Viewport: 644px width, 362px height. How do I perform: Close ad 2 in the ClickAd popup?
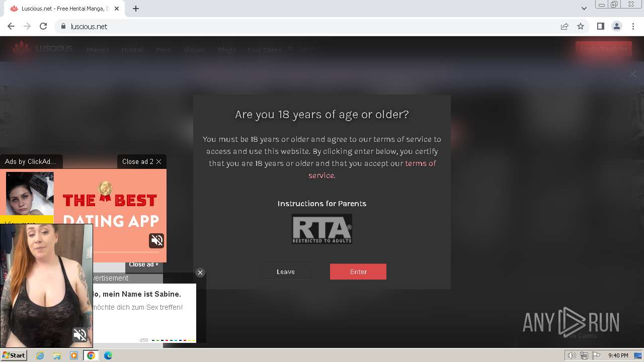tap(142, 161)
